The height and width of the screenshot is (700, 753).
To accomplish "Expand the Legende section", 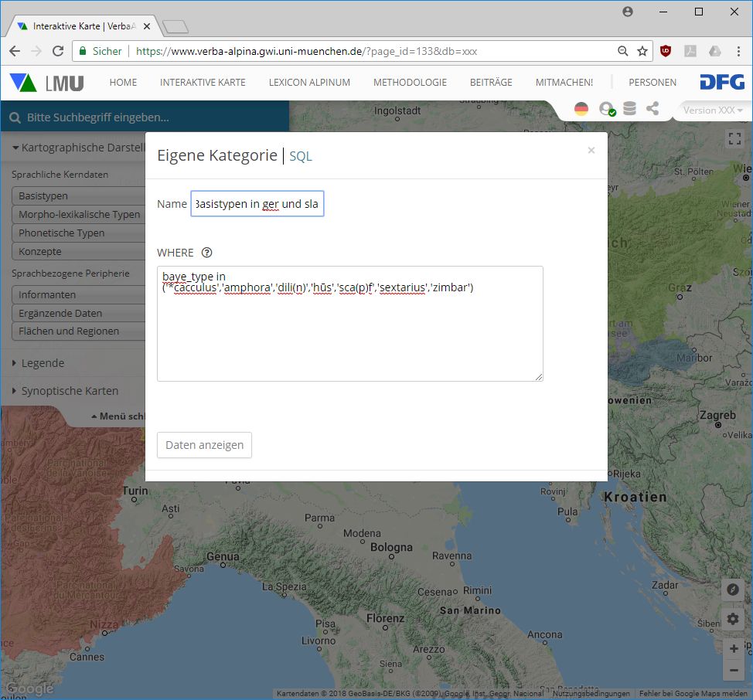I will [43, 363].
